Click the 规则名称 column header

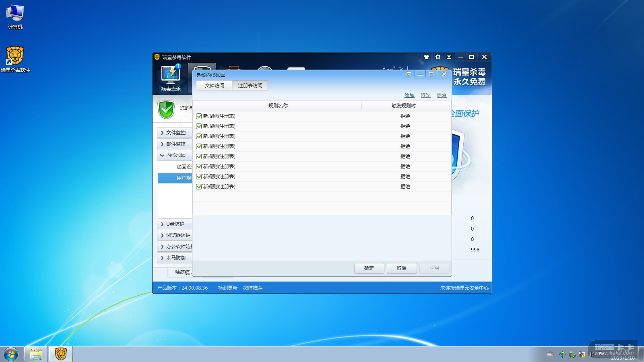pos(278,106)
